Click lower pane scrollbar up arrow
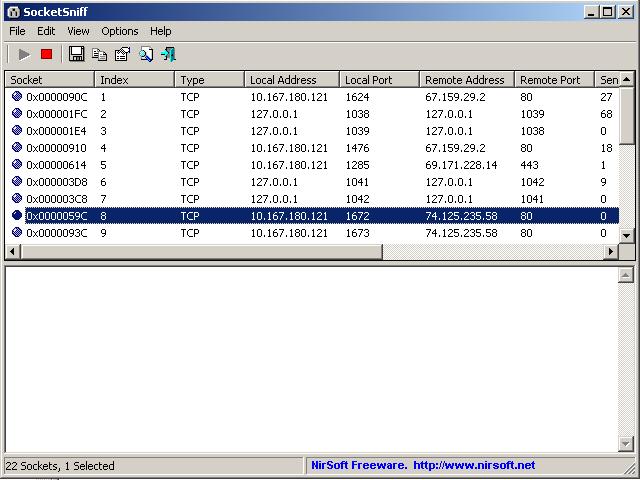 pyautogui.click(x=626, y=275)
